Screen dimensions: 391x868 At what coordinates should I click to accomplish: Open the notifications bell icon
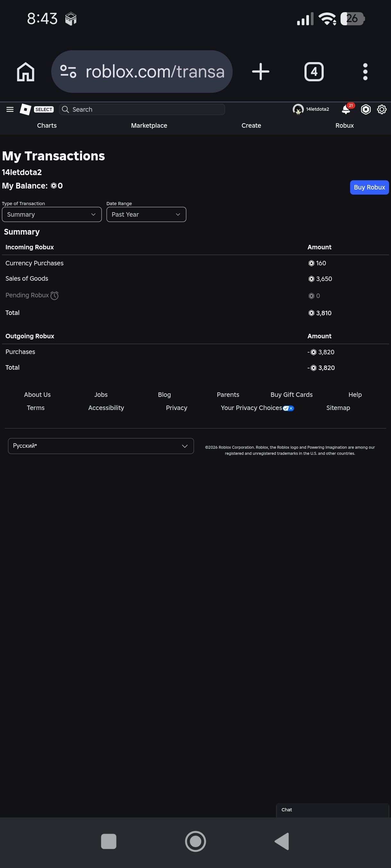click(x=346, y=109)
